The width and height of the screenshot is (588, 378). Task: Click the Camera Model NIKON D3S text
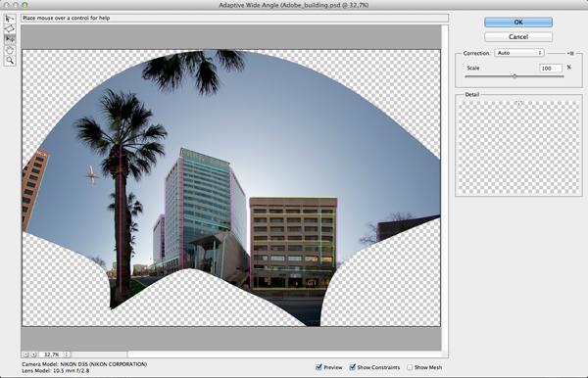click(x=84, y=364)
